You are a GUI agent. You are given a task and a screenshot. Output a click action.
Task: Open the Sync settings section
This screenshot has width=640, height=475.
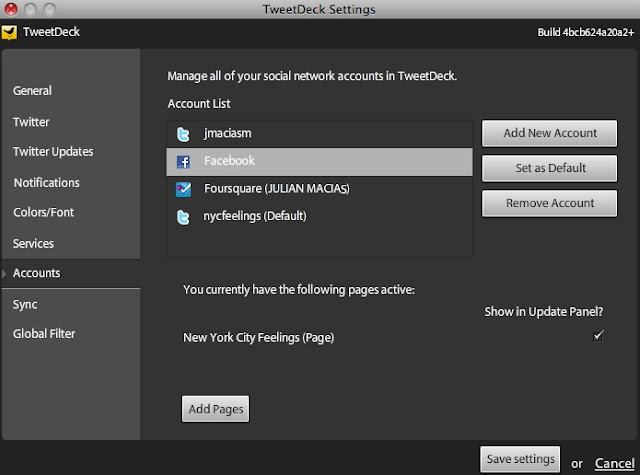(25, 304)
